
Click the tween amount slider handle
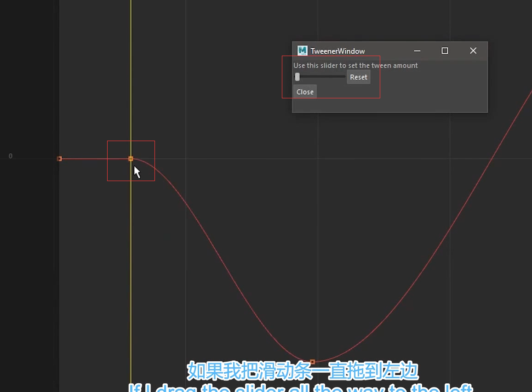click(297, 77)
